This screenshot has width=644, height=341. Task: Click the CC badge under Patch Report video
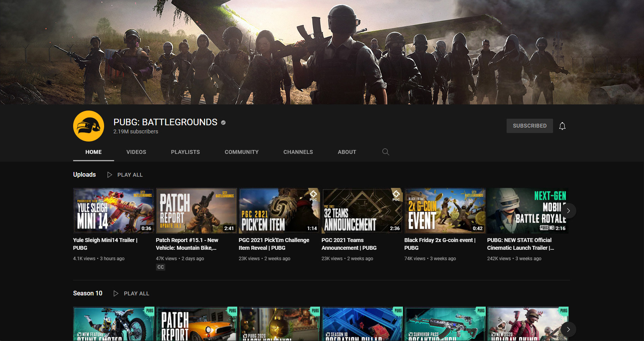coord(161,267)
